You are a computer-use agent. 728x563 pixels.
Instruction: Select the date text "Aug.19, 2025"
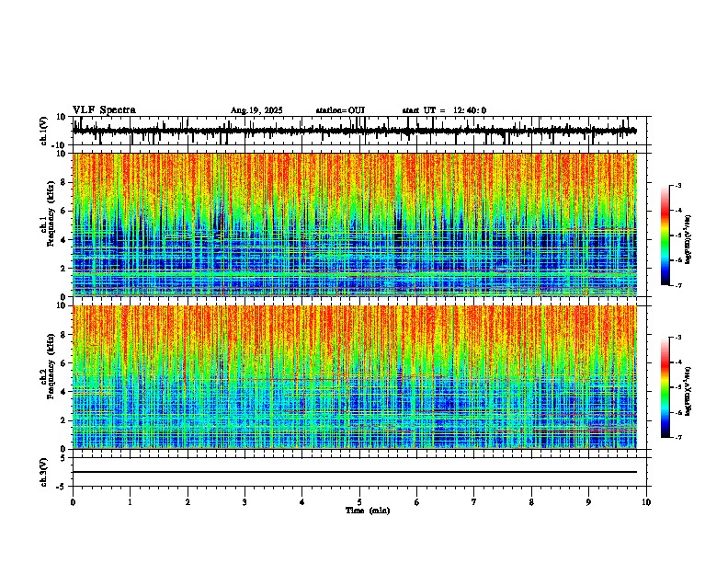256,110
